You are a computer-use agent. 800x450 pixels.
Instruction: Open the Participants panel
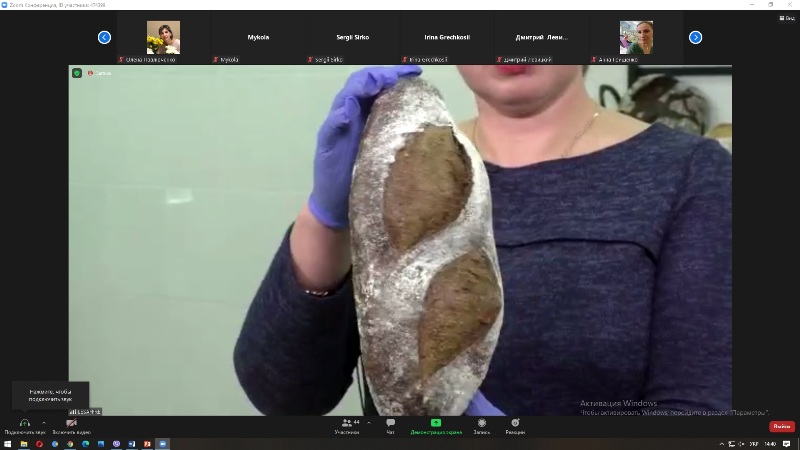click(x=347, y=425)
